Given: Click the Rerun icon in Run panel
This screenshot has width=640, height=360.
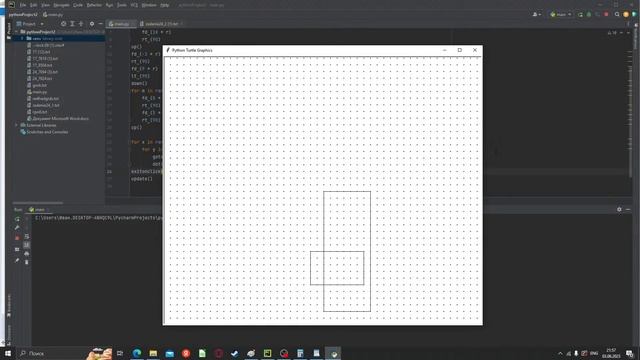Looking at the screenshot, I should pyautogui.click(x=17, y=219).
